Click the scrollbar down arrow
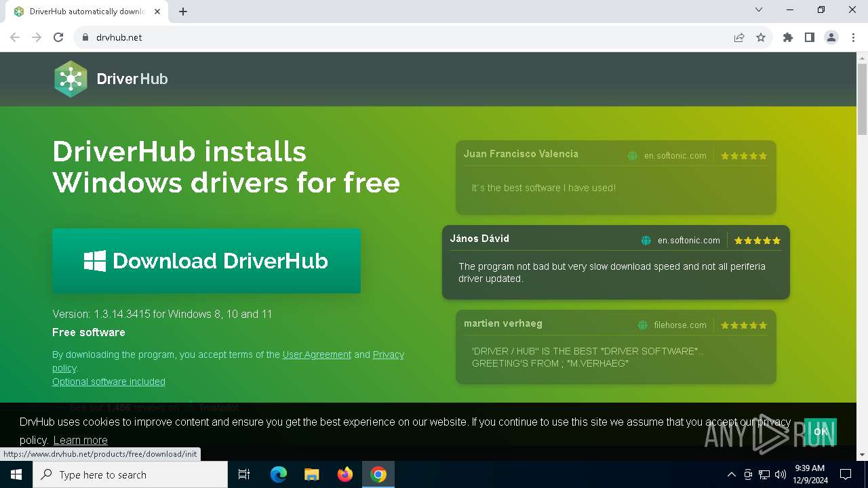 [x=863, y=455]
